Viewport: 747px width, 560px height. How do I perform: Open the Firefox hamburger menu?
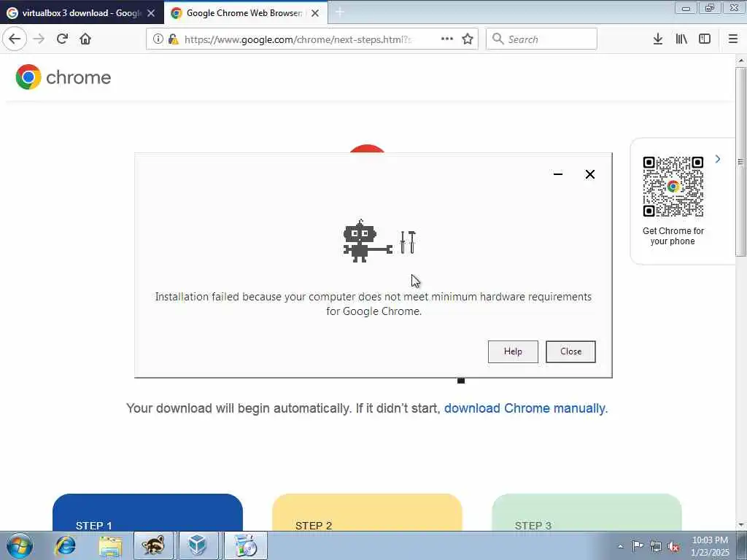click(x=733, y=39)
